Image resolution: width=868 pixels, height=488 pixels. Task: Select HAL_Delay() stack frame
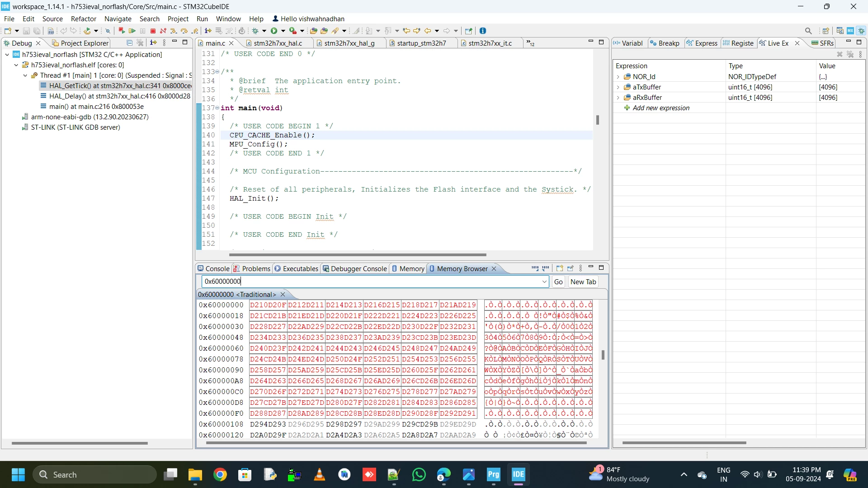[x=115, y=96]
